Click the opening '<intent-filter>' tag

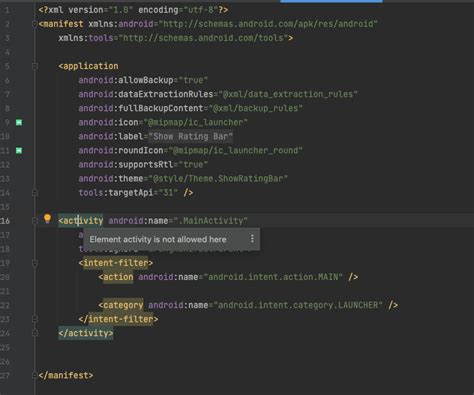coord(116,263)
